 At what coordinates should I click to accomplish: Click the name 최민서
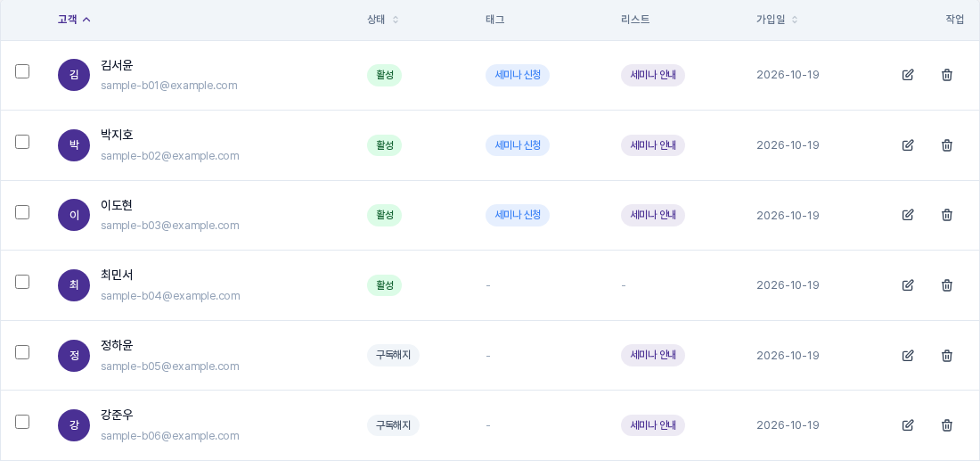click(x=117, y=276)
